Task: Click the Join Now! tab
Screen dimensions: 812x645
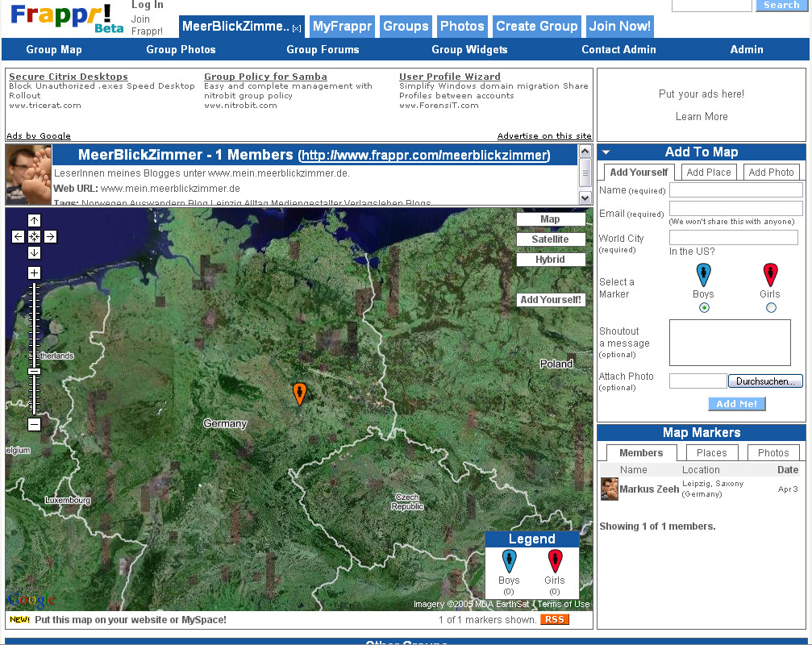Action: pyautogui.click(x=620, y=27)
